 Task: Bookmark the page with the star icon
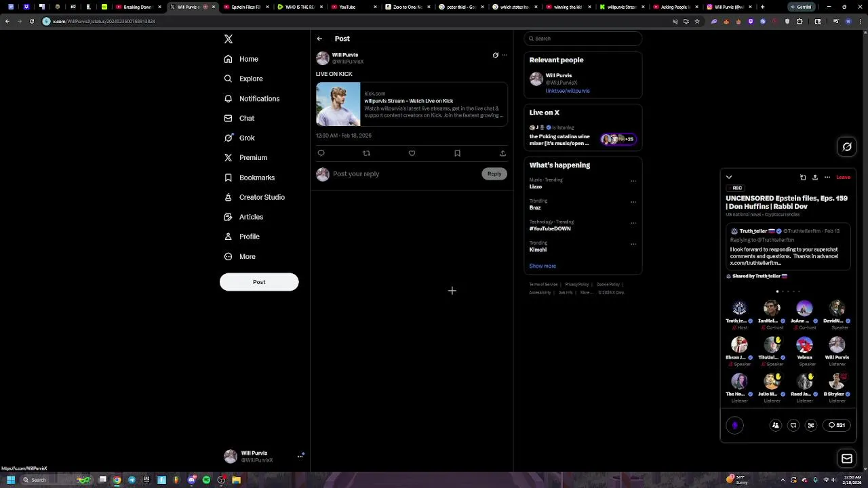(696, 22)
